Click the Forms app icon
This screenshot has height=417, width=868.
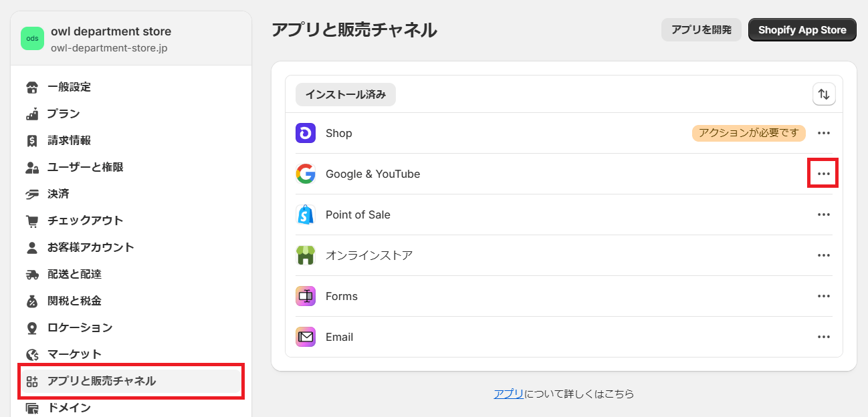point(306,296)
